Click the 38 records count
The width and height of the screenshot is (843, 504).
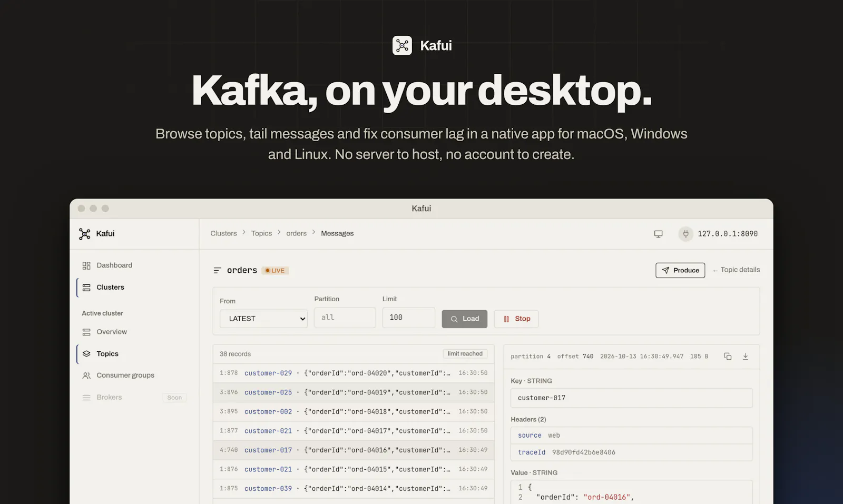(235, 354)
